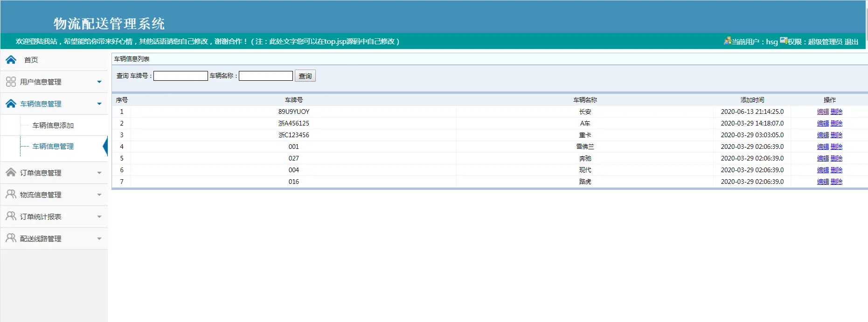Click 删除 for vehicle 001 雪佛兰
Screen dimensions: 868x322
coord(837,147)
